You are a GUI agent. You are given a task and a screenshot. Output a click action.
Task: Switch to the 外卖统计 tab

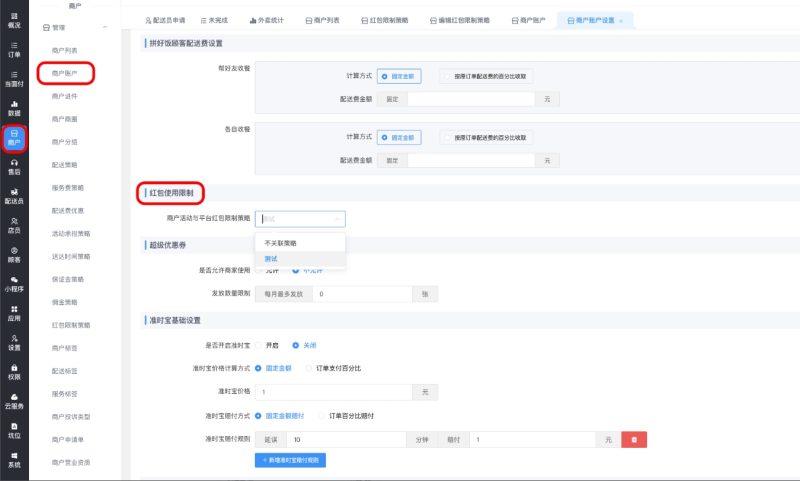(266, 20)
